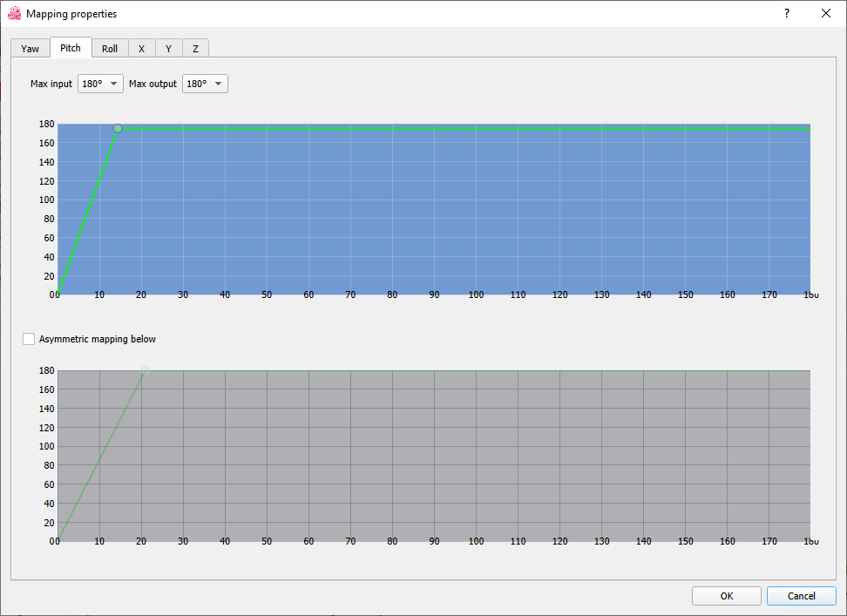The height and width of the screenshot is (616, 847).
Task: Click the faded control point on the lower graph
Action: tap(146, 370)
